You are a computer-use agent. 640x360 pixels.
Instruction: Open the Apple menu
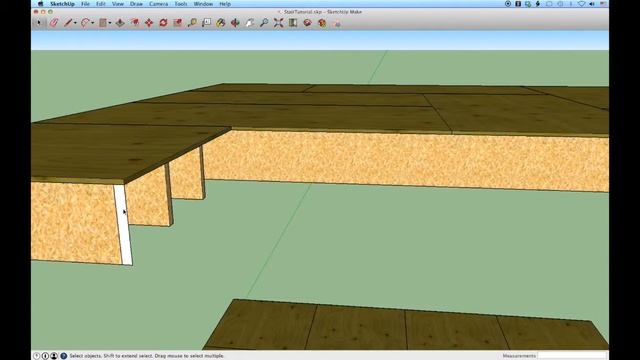coord(40,4)
